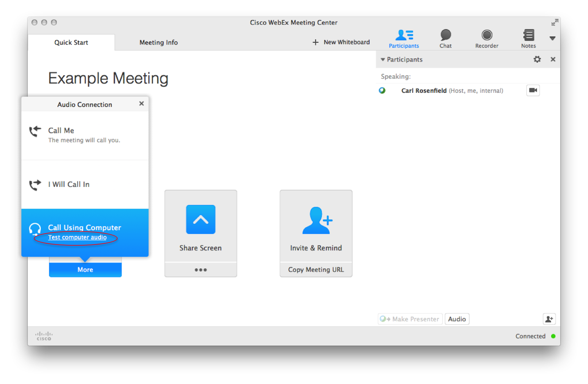The height and width of the screenshot is (384, 588).
Task: Open the Notes panel
Action: tap(528, 39)
